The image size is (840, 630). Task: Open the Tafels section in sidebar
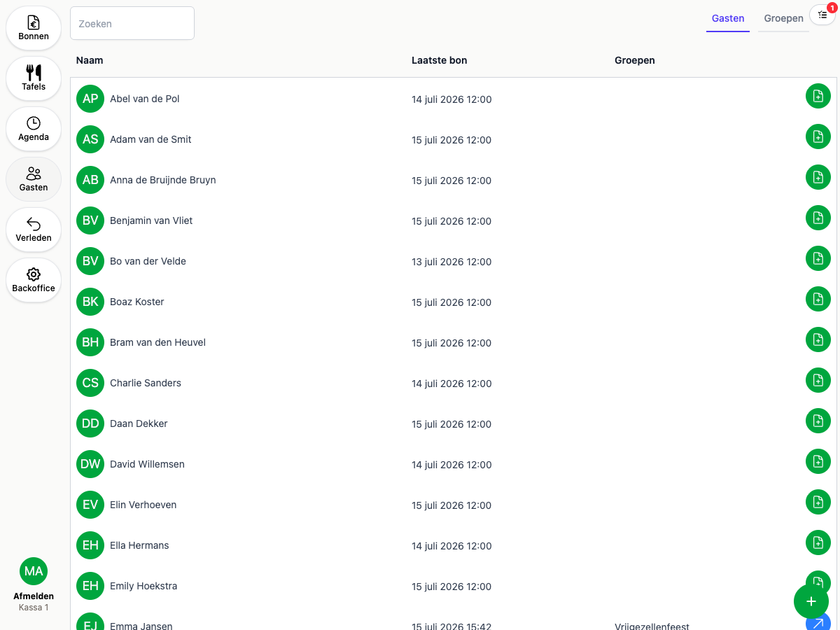(x=34, y=78)
